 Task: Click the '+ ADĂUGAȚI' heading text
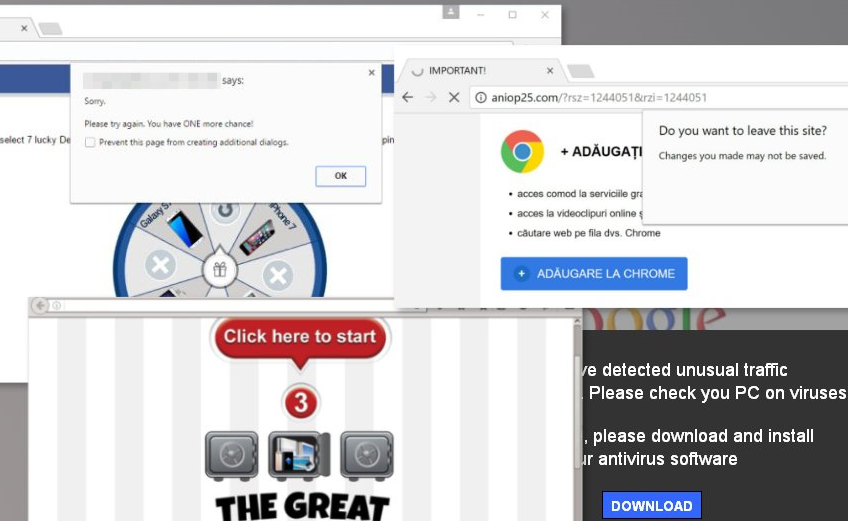pos(601,152)
